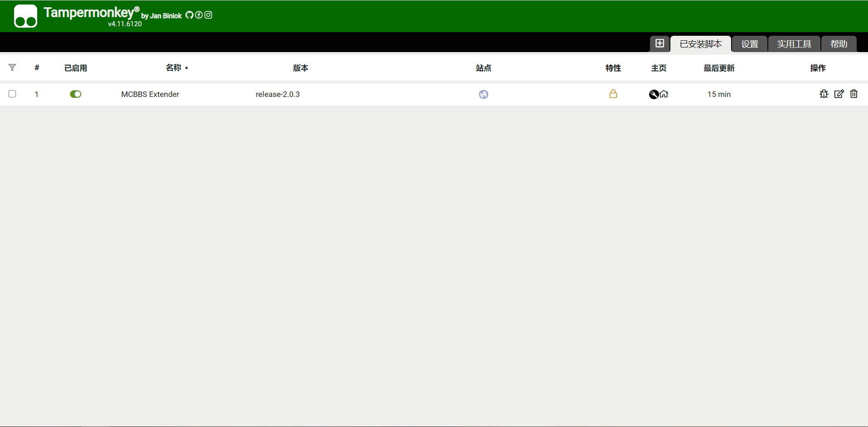868x427 pixels.
Task: Switch to the 已安装脚本 tab
Action: coord(701,44)
